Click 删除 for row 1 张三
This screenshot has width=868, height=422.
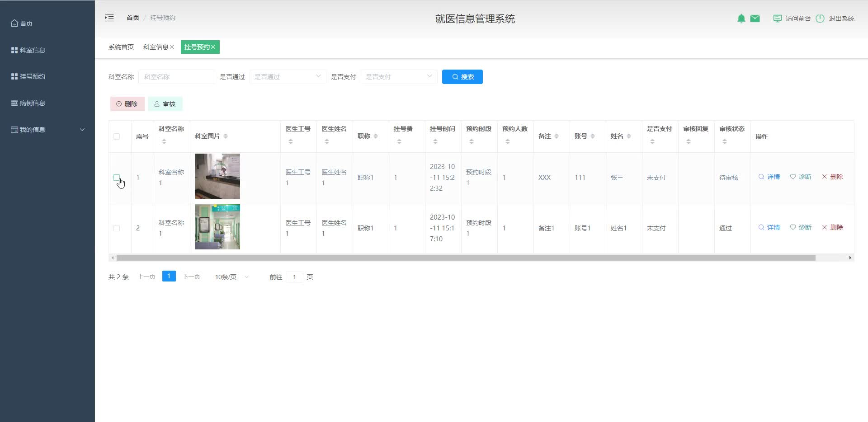(832, 177)
